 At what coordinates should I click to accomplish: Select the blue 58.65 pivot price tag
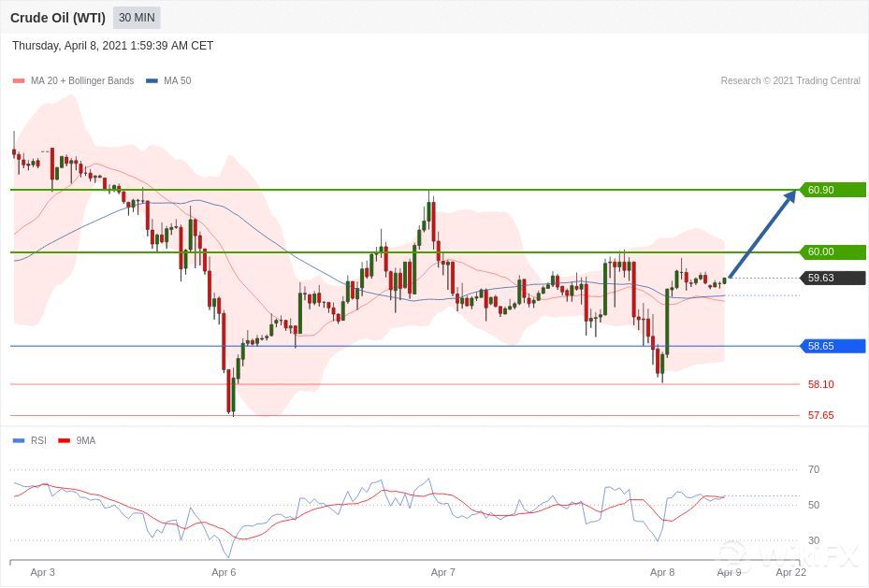(831, 346)
